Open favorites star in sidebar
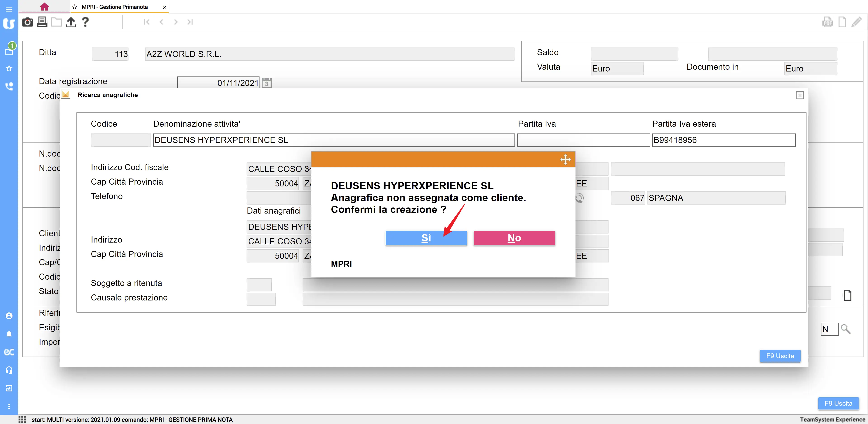This screenshot has height=424, width=868. [9, 69]
